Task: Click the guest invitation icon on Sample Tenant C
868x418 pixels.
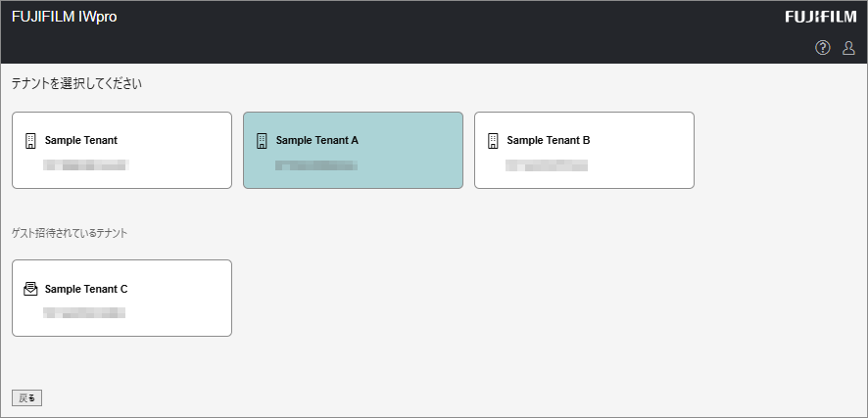Action: pyautogui.click(x=30, y=289)
